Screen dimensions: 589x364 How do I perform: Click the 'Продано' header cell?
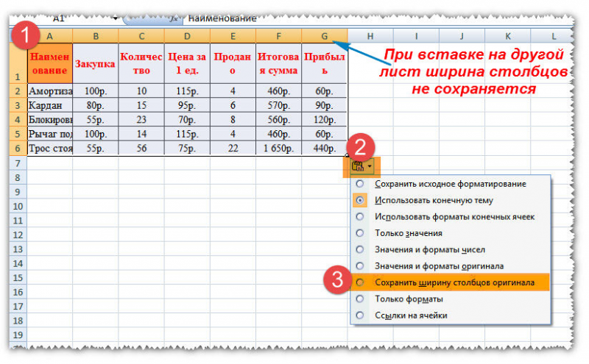(233, 63)
